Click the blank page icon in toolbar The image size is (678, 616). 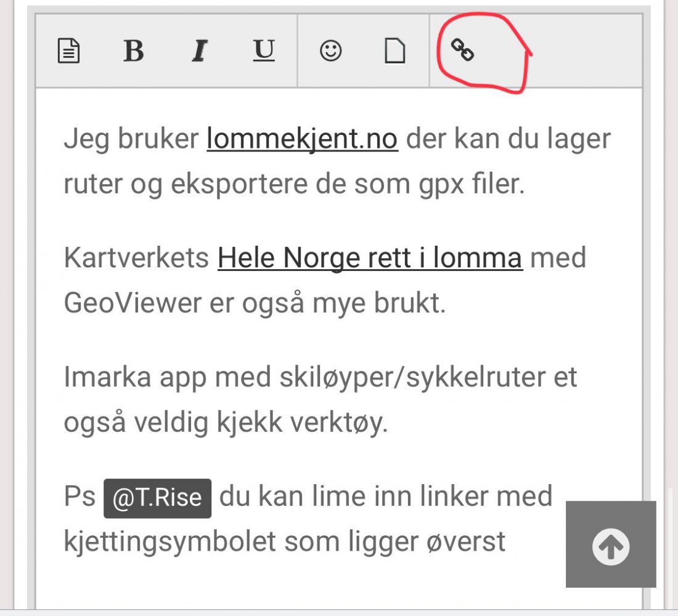click(395, 51)
